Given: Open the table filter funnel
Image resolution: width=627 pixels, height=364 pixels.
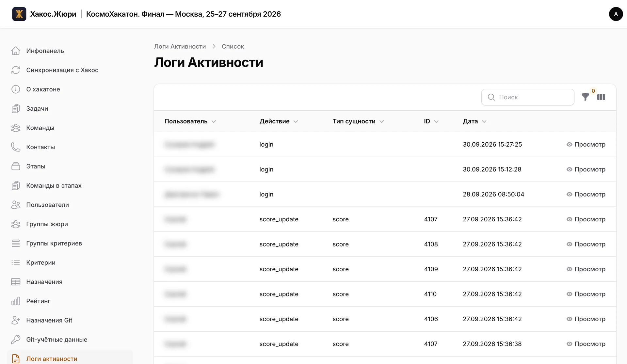Looking at the screenshot, I should (x=585, y=97).
